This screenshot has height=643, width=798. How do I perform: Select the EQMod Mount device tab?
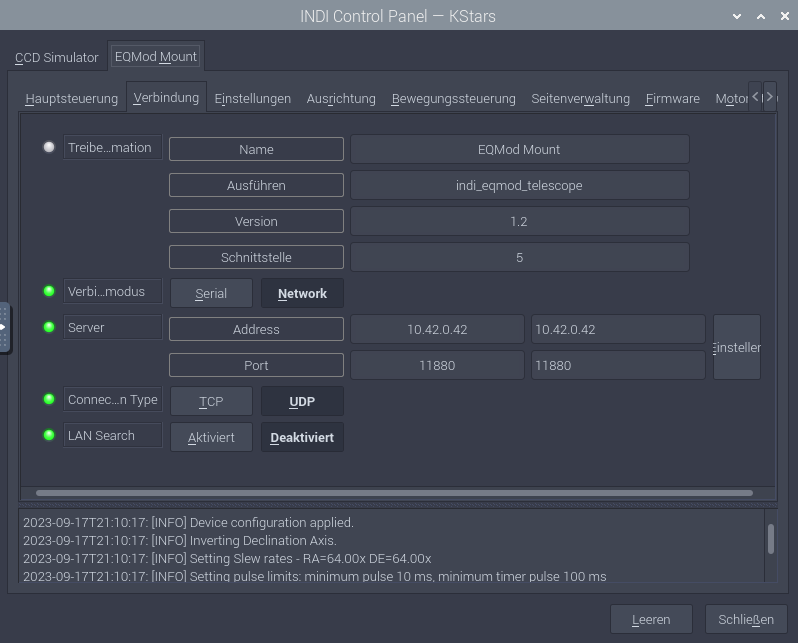(x=156, y=57)
